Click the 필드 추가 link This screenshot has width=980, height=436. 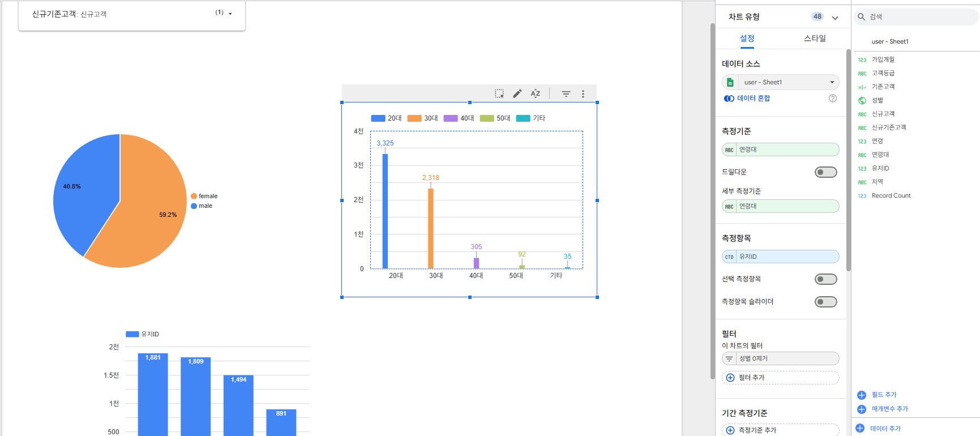[x=884, y=395]
